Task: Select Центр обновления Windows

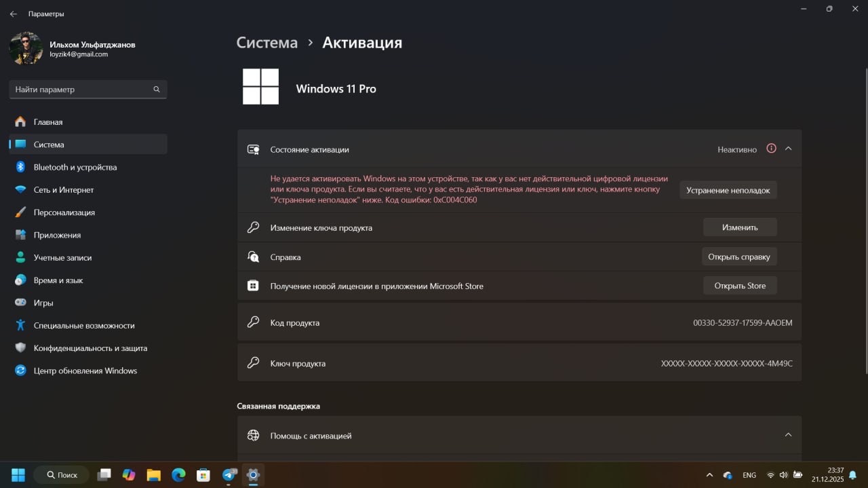Action: pyautogui.click(x=85, y=371)
